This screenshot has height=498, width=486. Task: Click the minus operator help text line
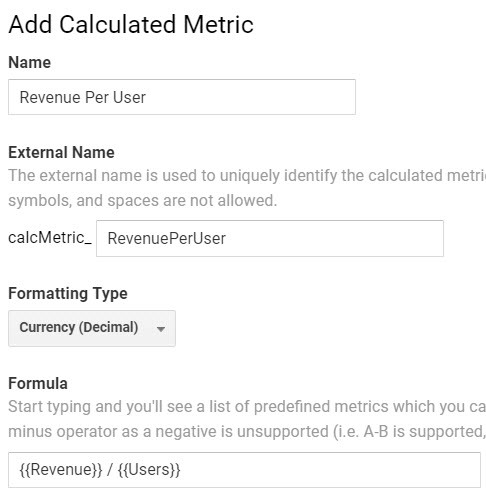tap(247, 432)
